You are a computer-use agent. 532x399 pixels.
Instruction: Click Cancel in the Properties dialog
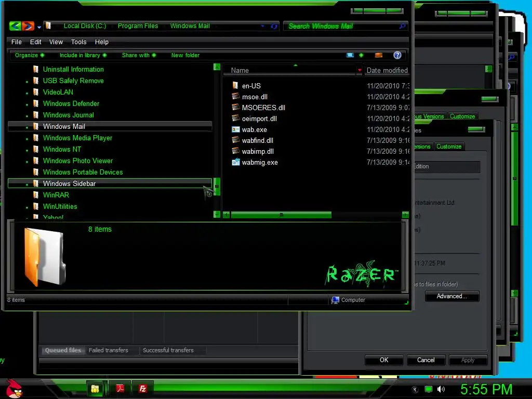[426, 360]
